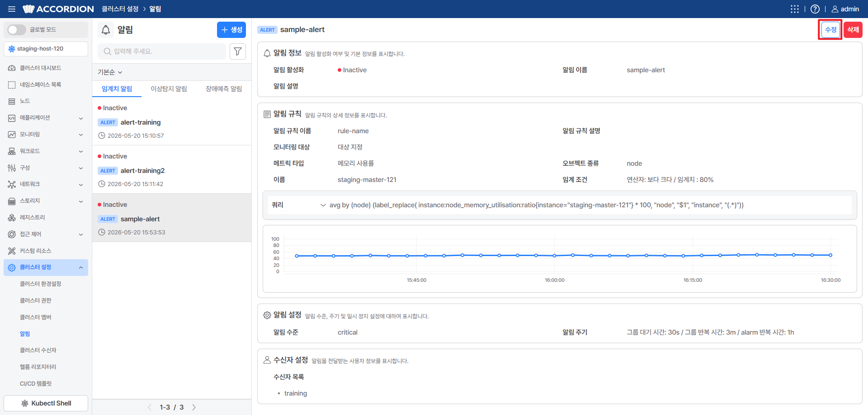Expand the 스토리지 menu
The image size is (868, 415).
click(x=46, y=201)
